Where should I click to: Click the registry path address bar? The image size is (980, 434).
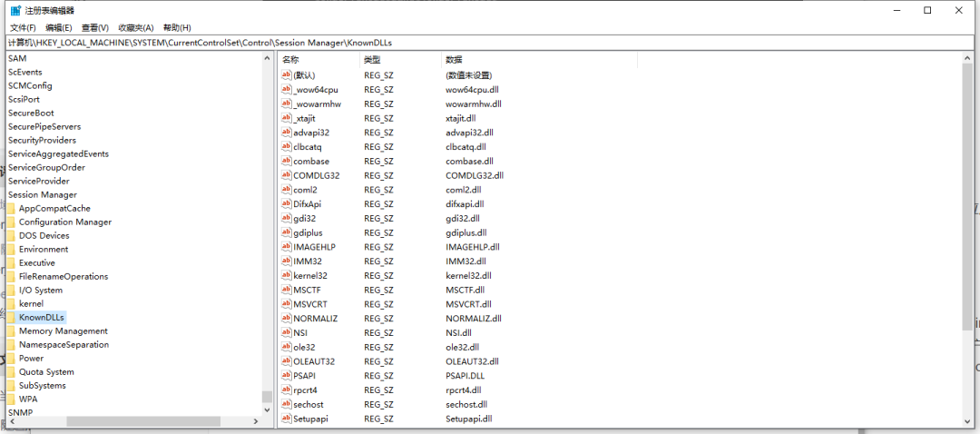tap(490, 43)
